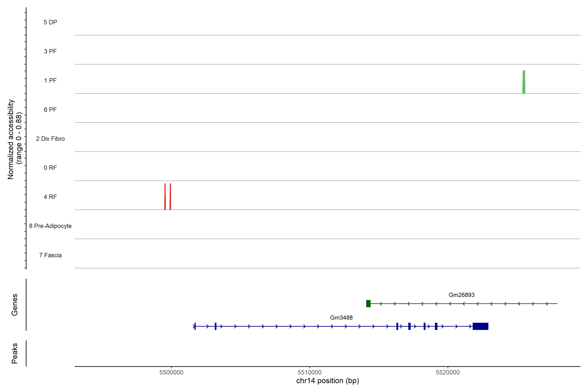Click the 5 DP track label
This screenshot has width=588, height=392.
(x=50, y=22)
